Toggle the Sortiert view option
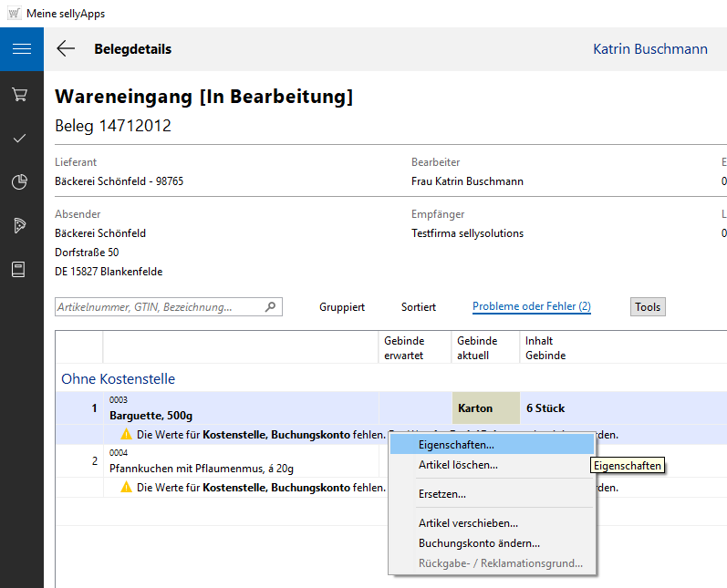The image size is (727, 588). coord(419,307)
